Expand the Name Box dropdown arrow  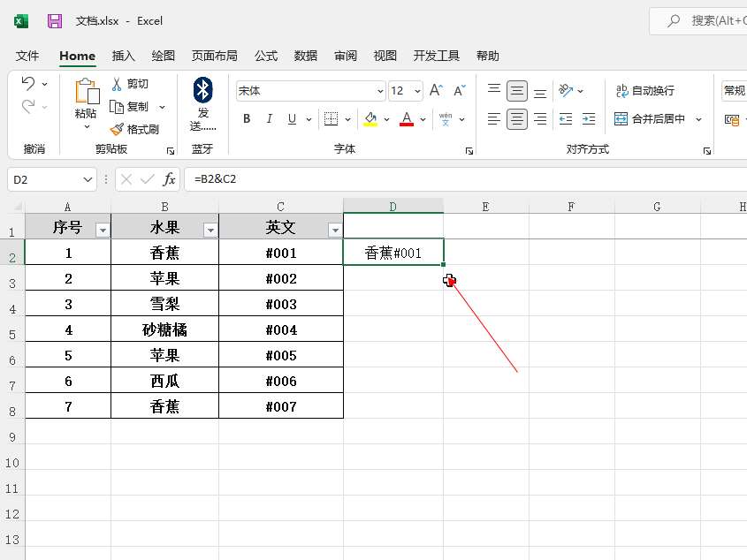88,179
